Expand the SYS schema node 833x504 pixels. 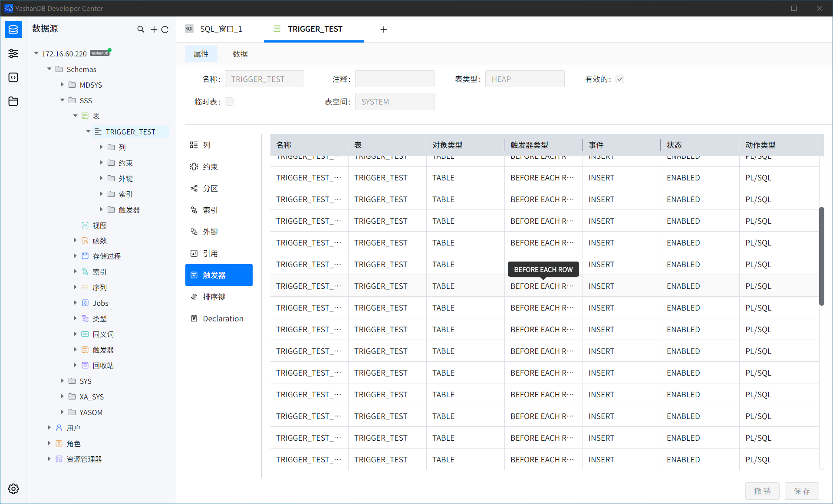point(62,381)
